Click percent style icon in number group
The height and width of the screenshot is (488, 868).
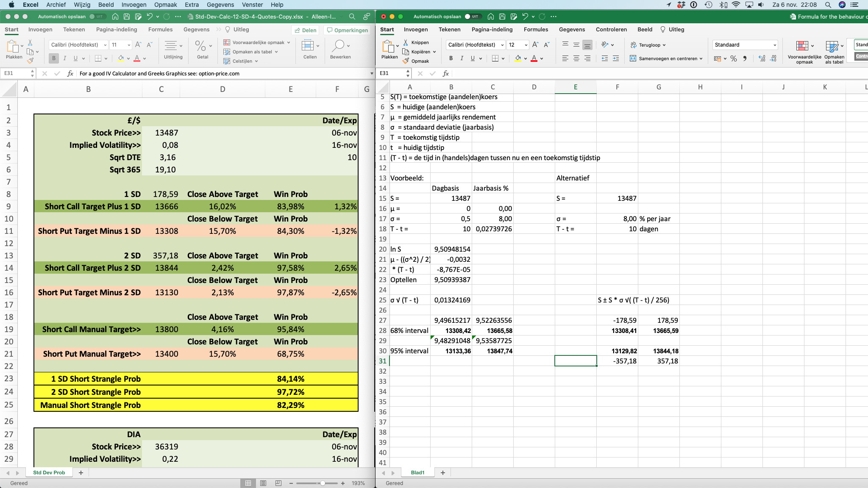(734, 58)
